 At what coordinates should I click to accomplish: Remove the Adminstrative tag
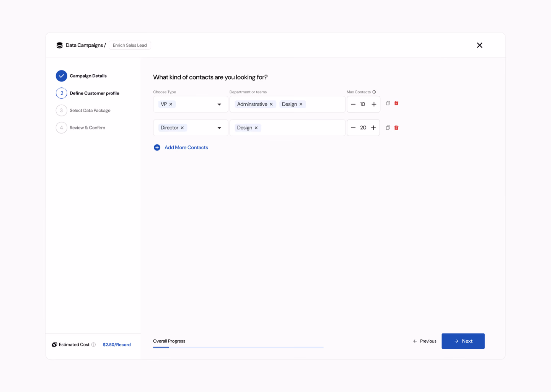(x=271, y=104)
